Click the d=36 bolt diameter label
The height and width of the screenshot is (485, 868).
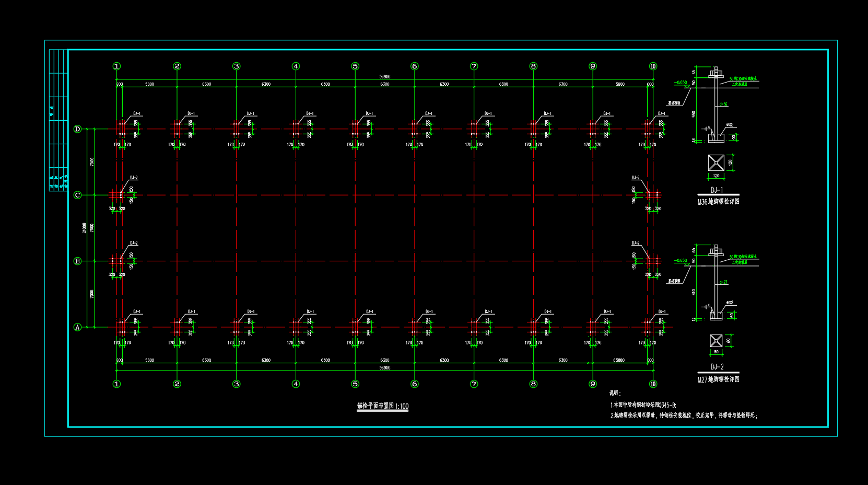pos(723,104)
